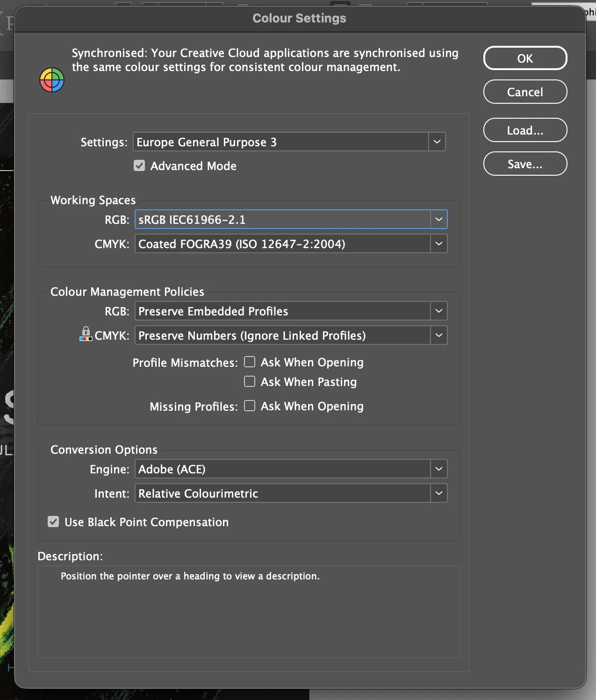The image size is (596, 700).
Task: Open the Settings preset dropdown
Action: point(289,142)
